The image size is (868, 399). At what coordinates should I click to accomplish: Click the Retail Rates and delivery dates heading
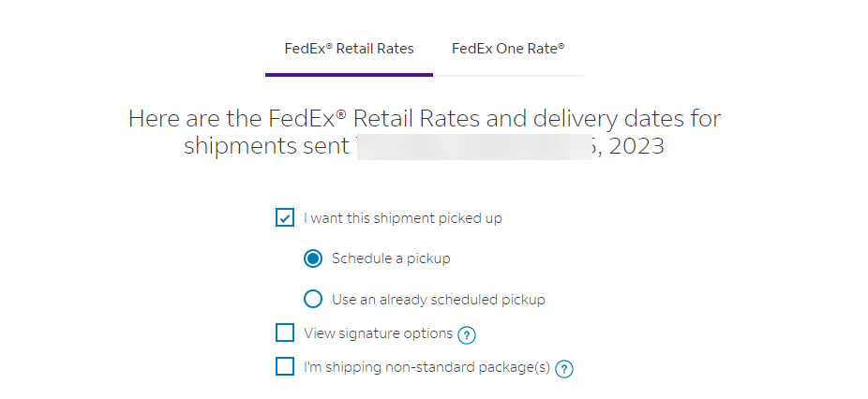pyautogui.click(x=425, y=120)
